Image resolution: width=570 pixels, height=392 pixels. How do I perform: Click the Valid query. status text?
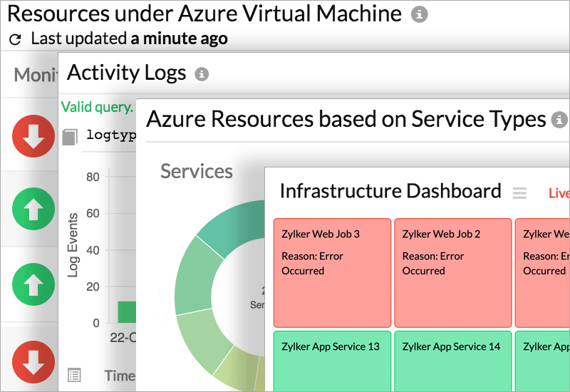point(97,108)
